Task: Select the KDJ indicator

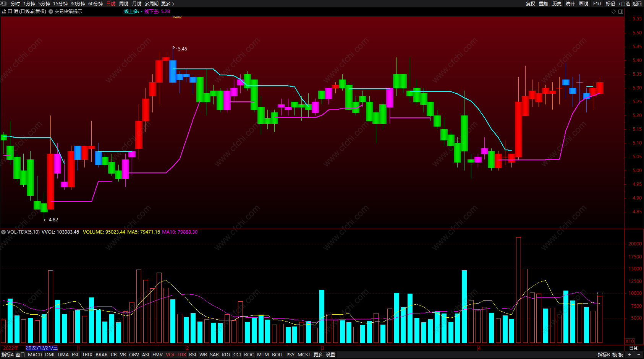Action: [226, 355]
